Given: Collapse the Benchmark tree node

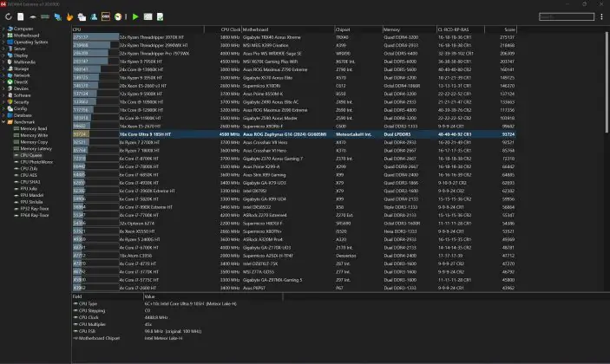Looking at the screenshot, I should 3,122.
